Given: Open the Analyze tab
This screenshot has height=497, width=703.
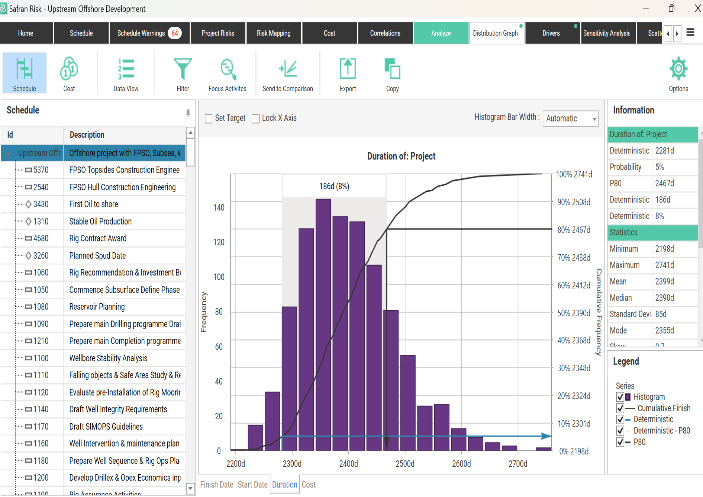Looking at the screenshot, I should [x=441, y=33].
